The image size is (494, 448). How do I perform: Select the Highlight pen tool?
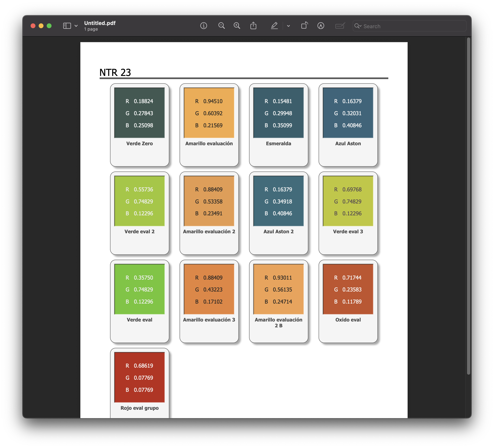pos(274,26)
